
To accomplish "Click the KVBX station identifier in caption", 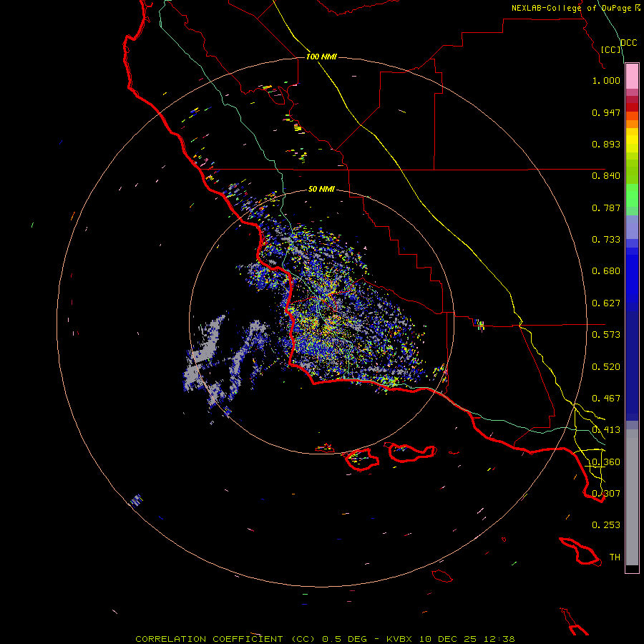I will pyautogui.click(x=400, y=639).
